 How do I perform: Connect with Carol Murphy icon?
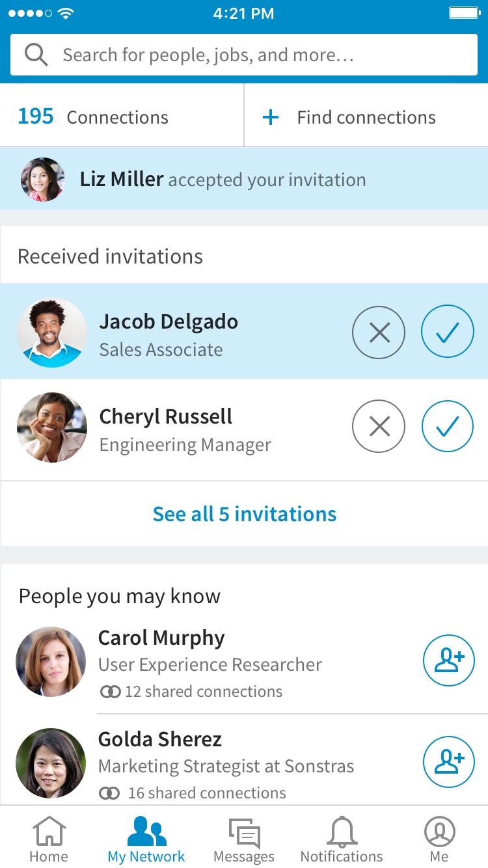pyautogui.click(x=449, y=660)
